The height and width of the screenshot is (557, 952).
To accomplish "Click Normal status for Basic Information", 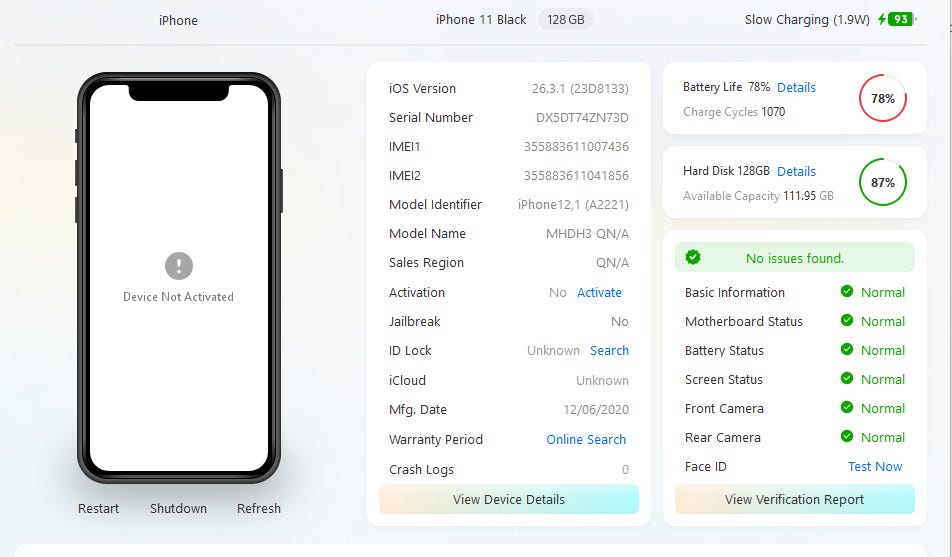I will 883,292.
